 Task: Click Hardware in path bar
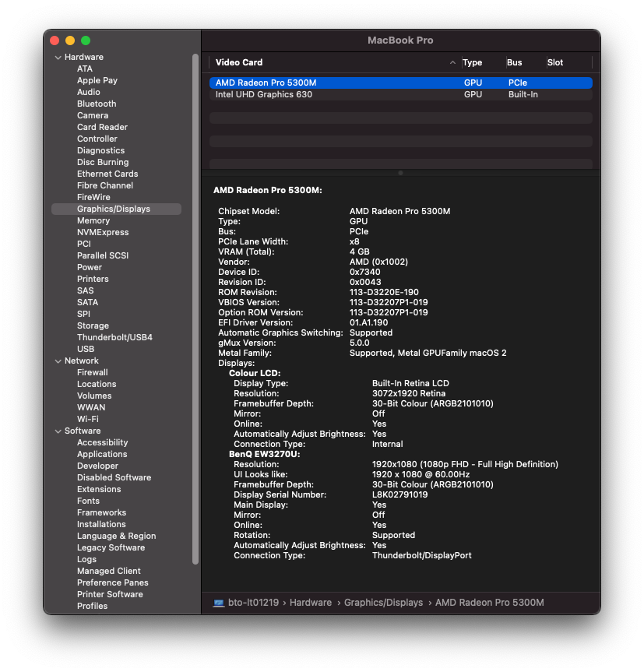pyautogui.click(x=311, y=603)
